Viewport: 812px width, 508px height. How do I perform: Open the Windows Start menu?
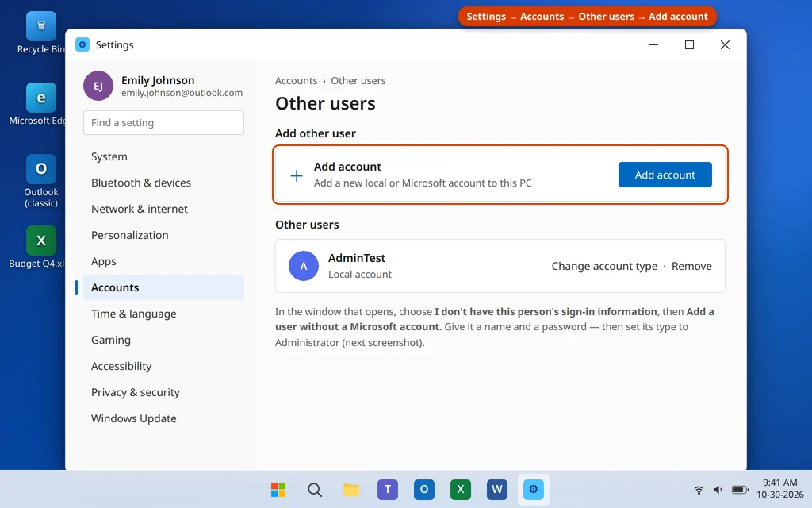[278, 489]
